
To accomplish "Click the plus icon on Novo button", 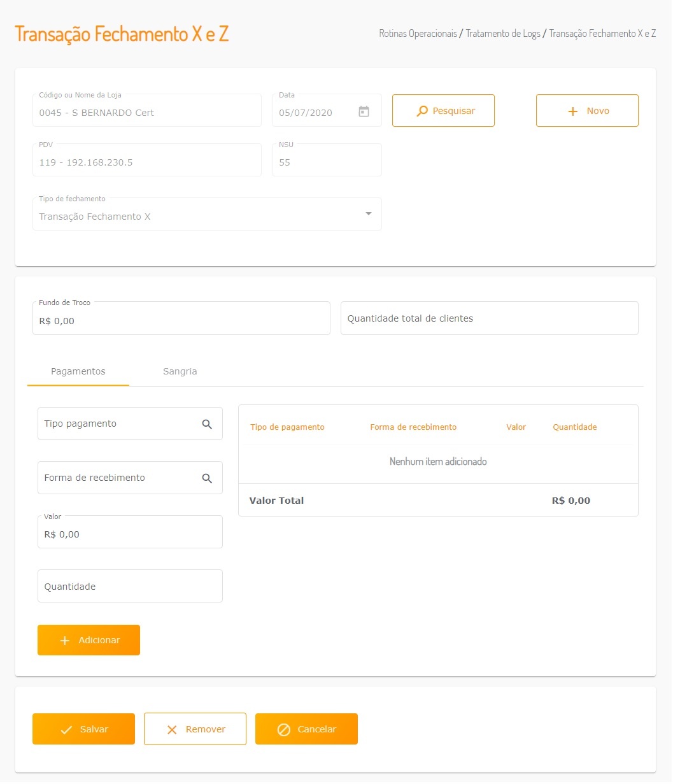I will (572, 111).
